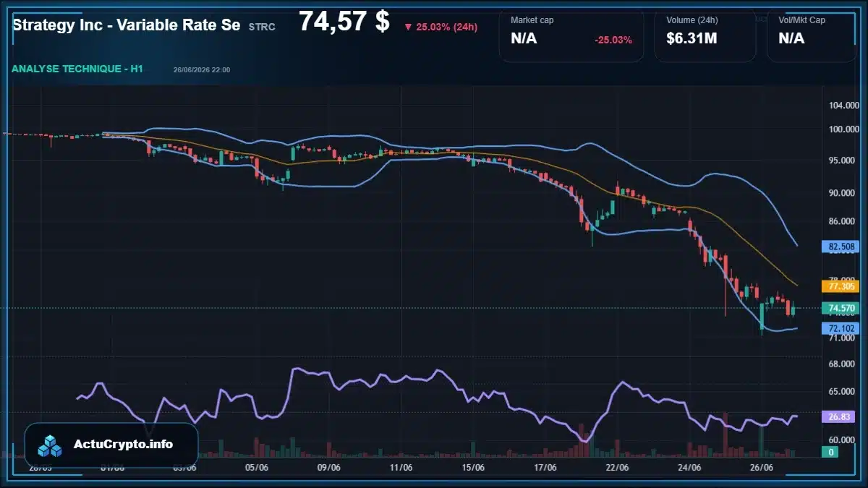This screenshot has height=488, width=868.
Task: Click the 26/06/2026 22:00 timestamp
Action: (202, 69)
